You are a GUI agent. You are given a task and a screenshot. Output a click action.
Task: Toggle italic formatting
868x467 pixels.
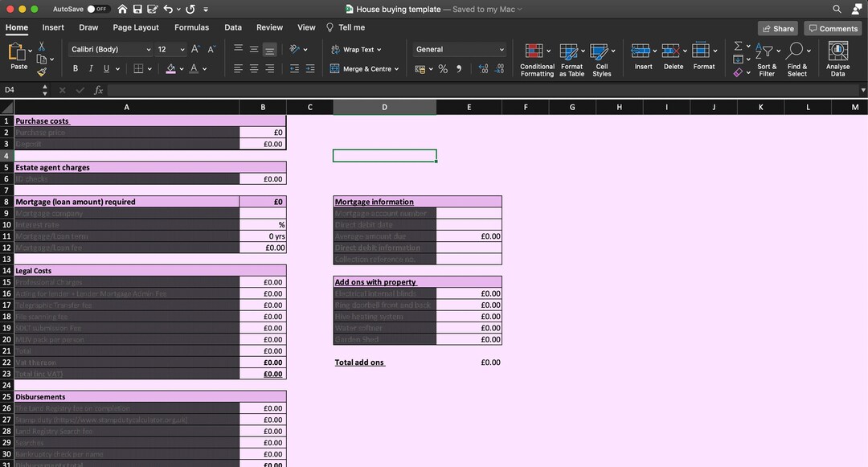click(90, 68)
